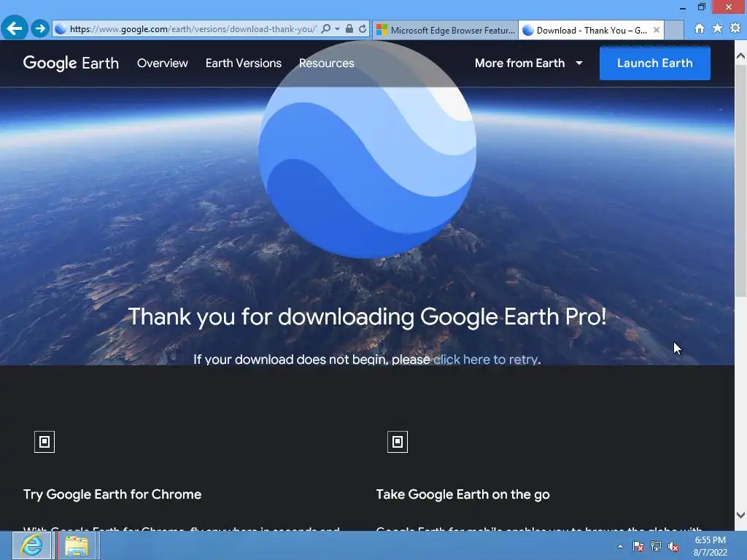
Task: Open the Earth Versions menu item
Action: pos(244,63)
